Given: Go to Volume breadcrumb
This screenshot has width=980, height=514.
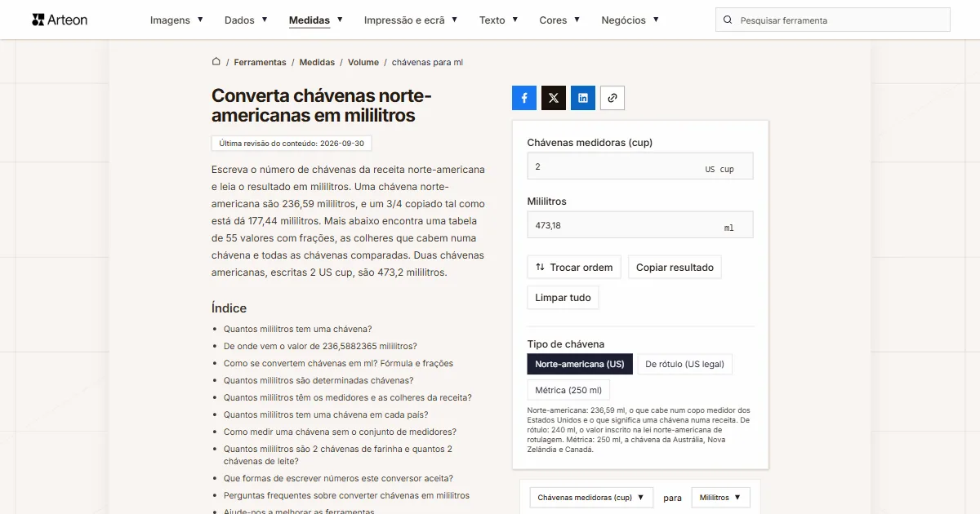Looking at the screenshot, I should [363, 62].
